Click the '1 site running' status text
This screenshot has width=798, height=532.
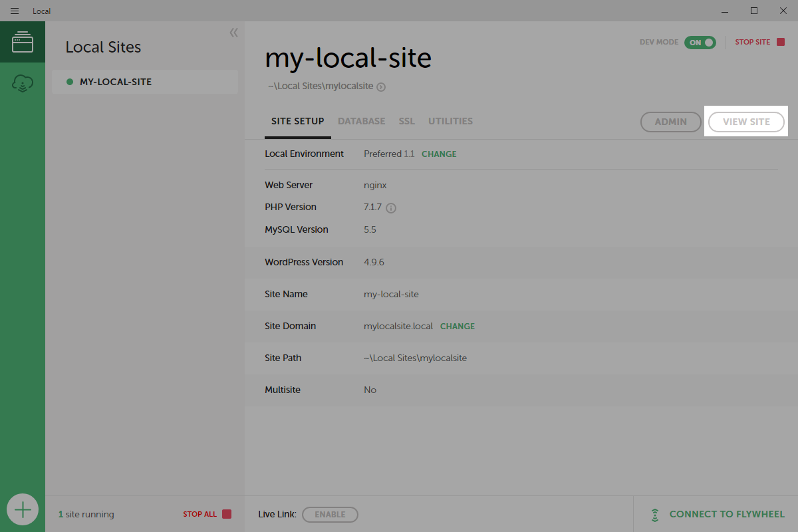[86, 514]
